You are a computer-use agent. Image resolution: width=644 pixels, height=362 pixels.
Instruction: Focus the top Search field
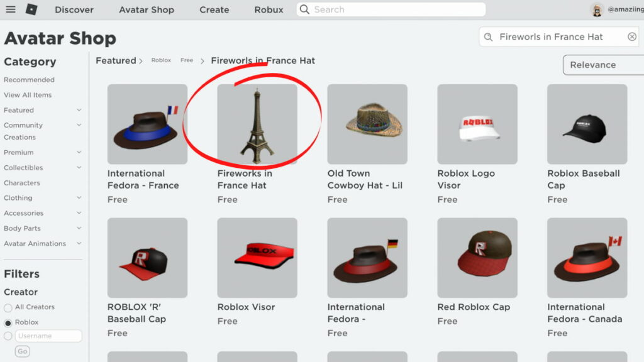(x=391, y=9)
